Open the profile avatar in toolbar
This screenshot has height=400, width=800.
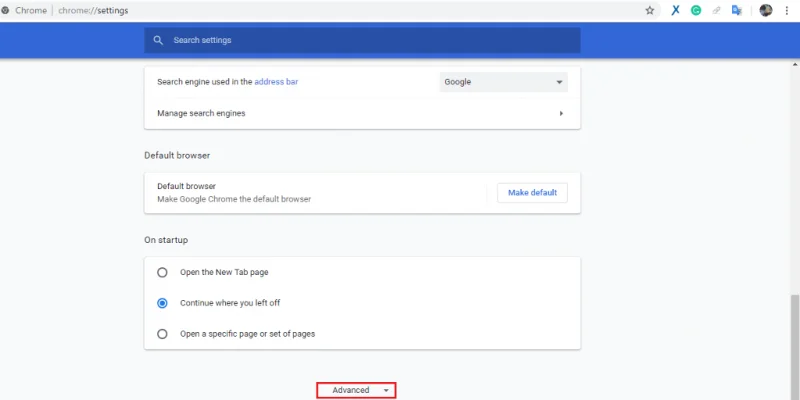point(766,11)
